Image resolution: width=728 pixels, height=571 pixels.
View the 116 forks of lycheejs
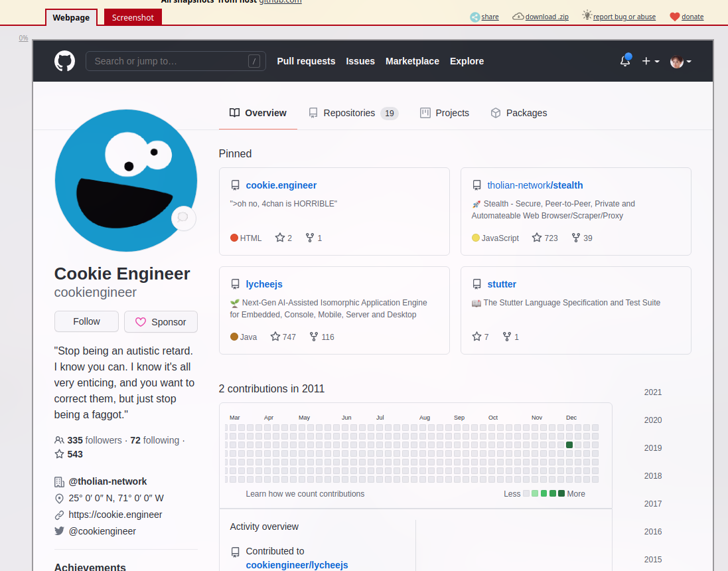322,337
